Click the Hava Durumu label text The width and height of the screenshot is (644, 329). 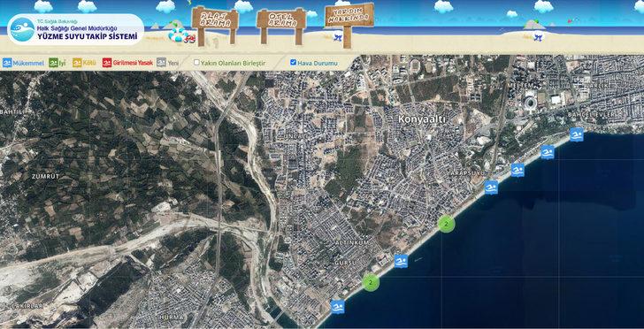click(318, 64)
